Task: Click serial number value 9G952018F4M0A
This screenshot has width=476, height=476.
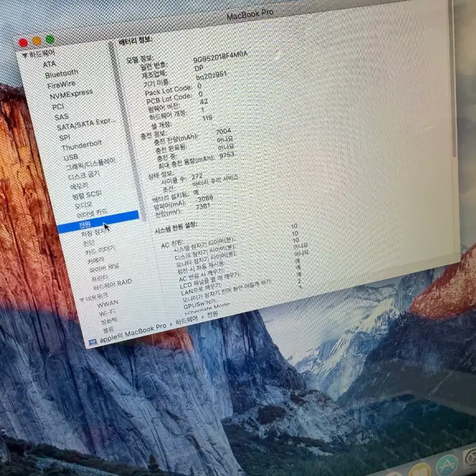Action: (220, 57)
